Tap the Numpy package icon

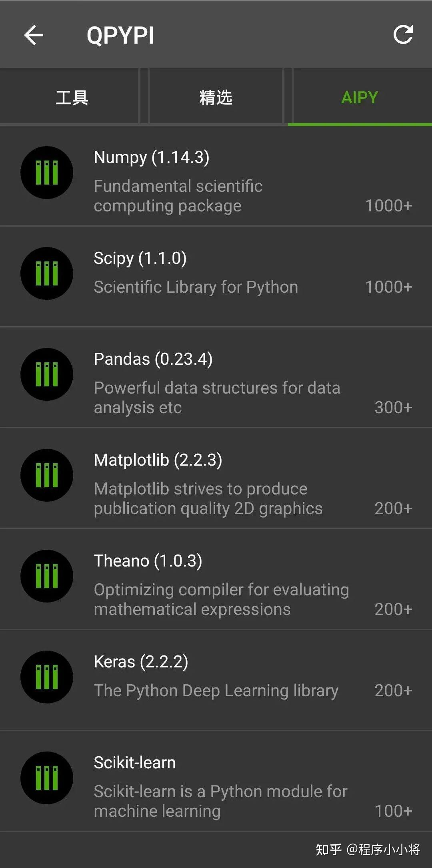click(47, 173)
